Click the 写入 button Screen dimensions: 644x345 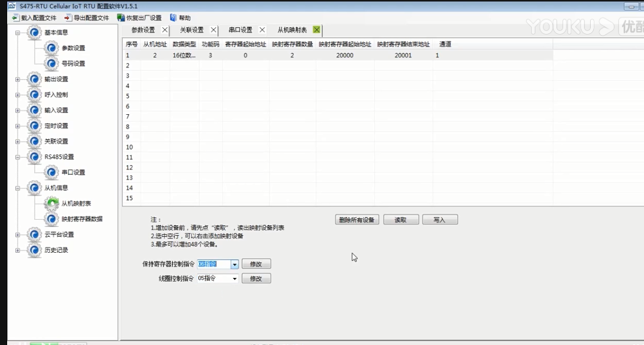(x=439, y=220)
